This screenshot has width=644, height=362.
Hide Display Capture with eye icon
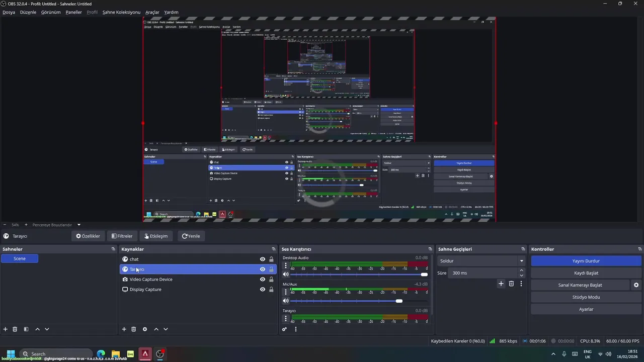pyautogui.click(x=263, y=290)
